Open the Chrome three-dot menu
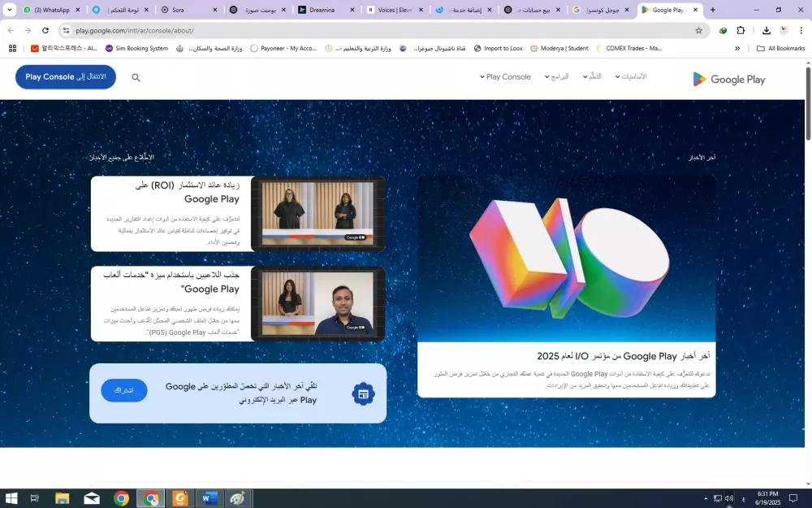The image size is (812, 508). (x=801, y=29)
